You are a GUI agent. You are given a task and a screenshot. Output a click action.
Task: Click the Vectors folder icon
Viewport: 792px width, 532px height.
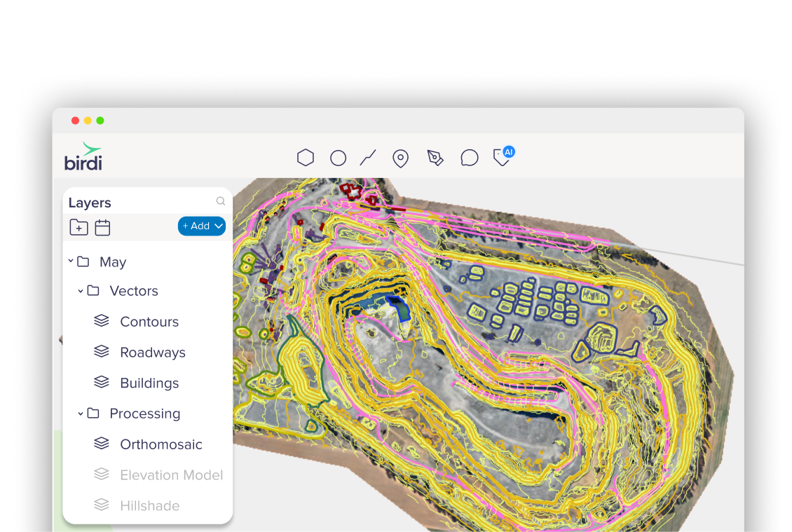93,290
